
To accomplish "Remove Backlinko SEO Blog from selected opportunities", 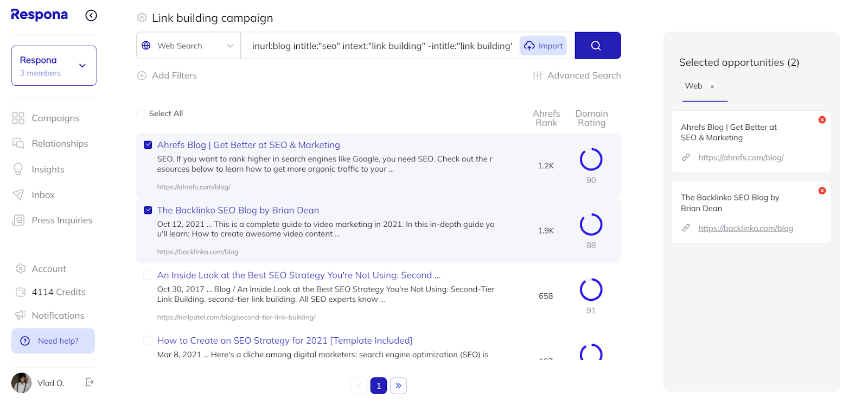I will [822, 191].
